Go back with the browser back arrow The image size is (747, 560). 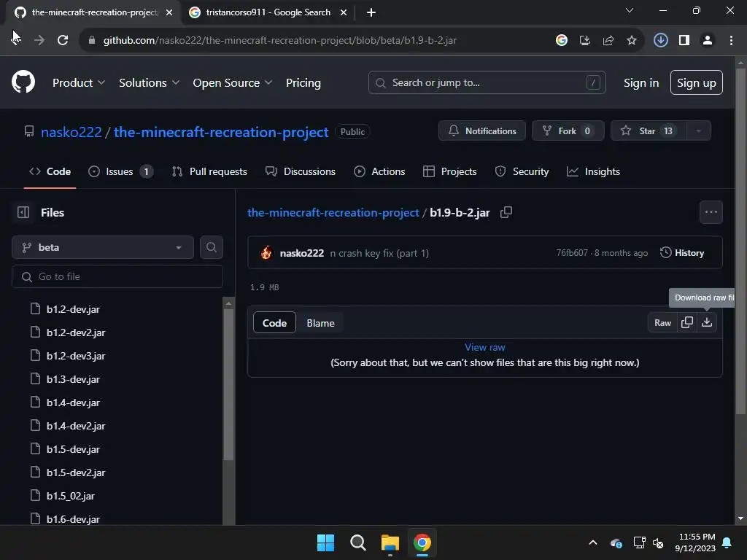point(16,41)
